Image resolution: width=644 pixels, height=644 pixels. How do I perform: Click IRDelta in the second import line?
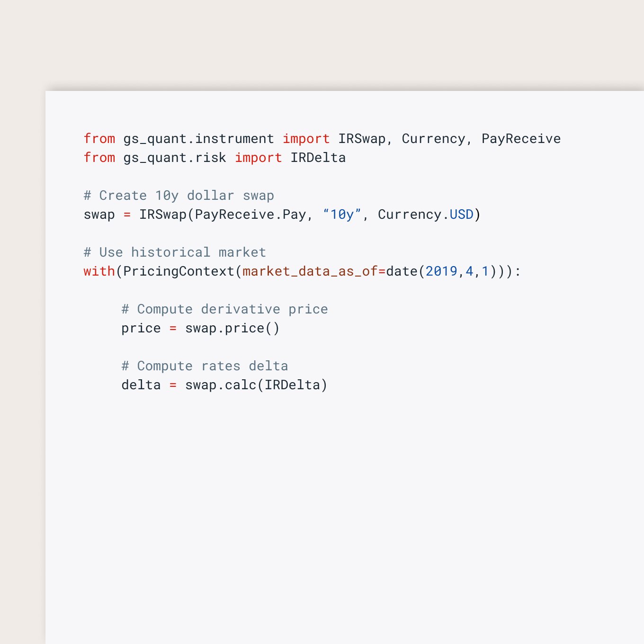tap(318, 158)
